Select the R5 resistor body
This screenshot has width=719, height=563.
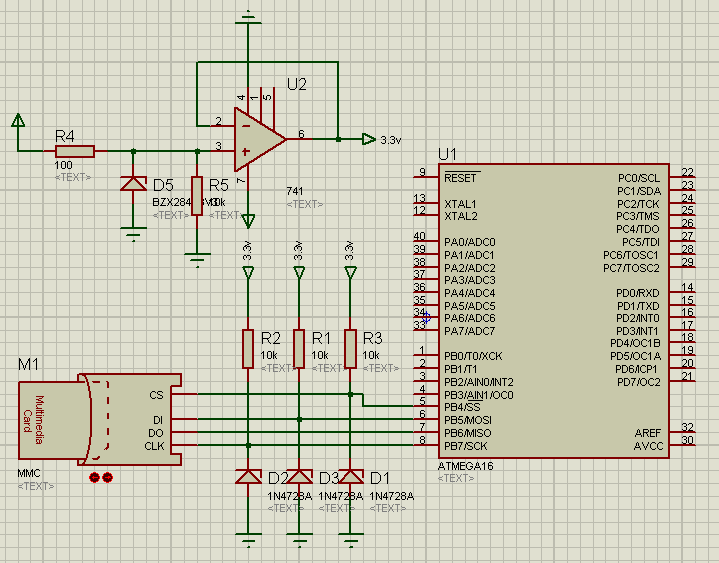[x=197, y=196]
